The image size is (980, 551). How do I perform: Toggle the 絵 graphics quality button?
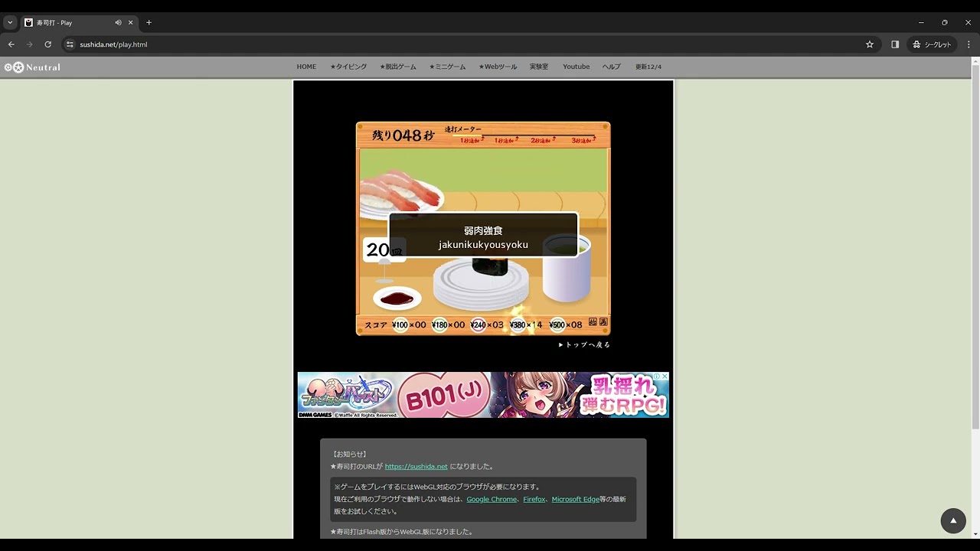tap(593, 322)
